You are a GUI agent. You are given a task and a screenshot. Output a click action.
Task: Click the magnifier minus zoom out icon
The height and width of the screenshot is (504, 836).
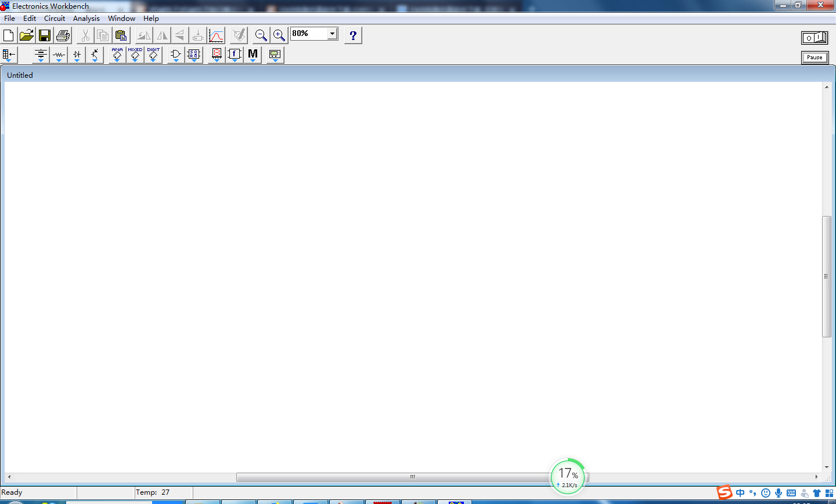click(x=261, y=35)
